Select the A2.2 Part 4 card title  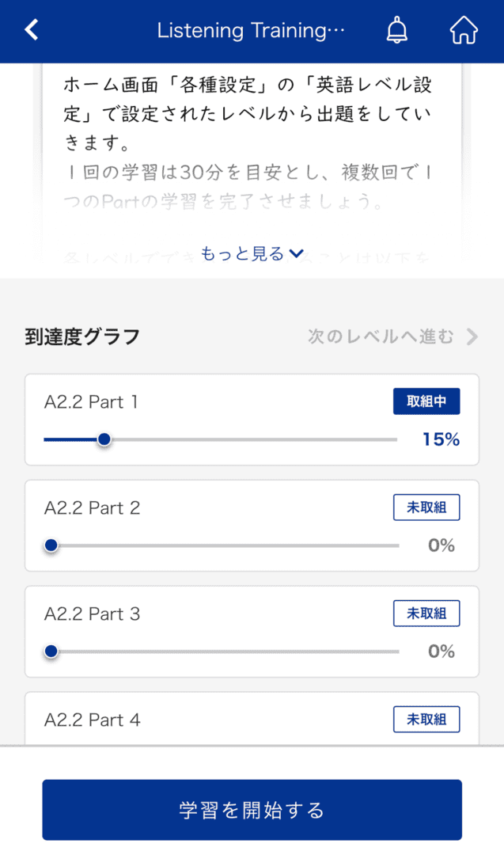[92, 720]
